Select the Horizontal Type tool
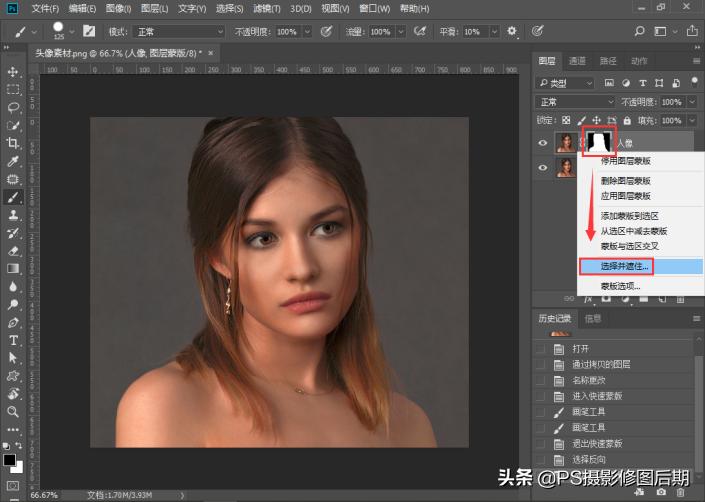This screenshot has height=502, width=705. click(x=13, y=340)
